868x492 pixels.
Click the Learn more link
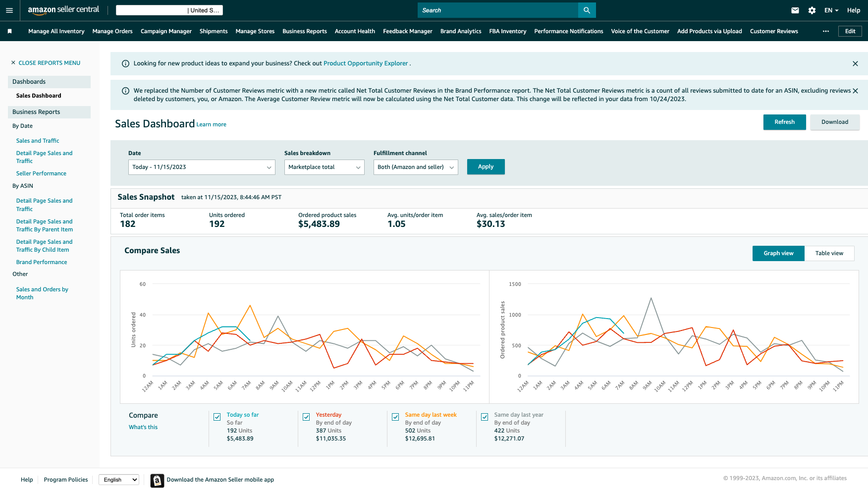[212, 124]
